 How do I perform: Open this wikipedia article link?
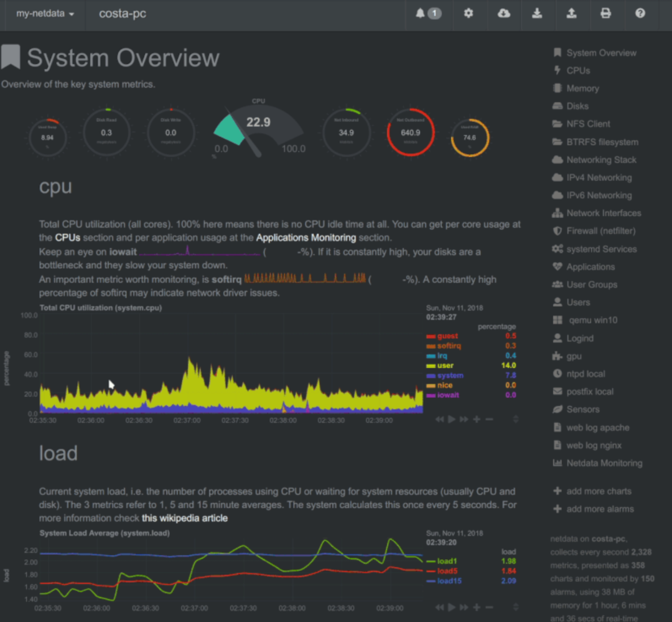(185, 518)
